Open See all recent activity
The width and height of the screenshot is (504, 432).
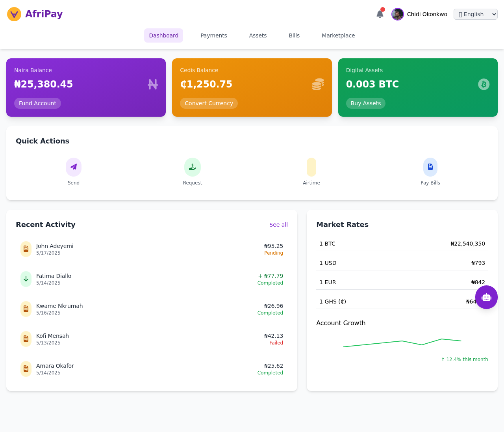coord(278,225)
